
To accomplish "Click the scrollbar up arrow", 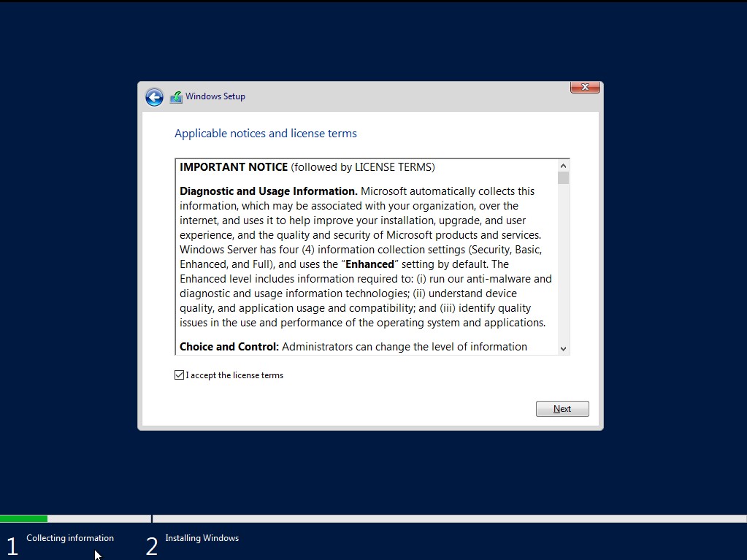I will (x=563, y=165).
